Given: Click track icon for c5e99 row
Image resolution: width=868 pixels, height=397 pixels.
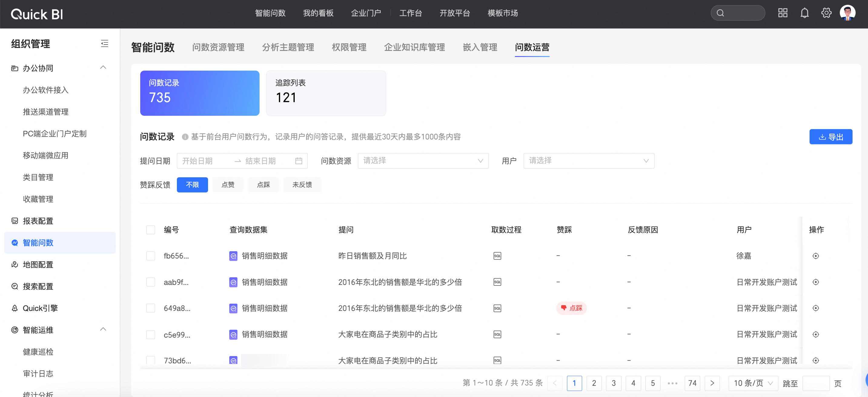Looking at the screenshot, I should pyautogui.click(x=815, y=334).
